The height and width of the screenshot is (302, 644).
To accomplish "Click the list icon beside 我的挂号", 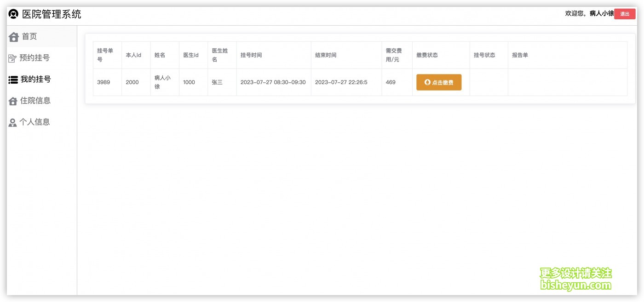I will [x=13, y=80].
